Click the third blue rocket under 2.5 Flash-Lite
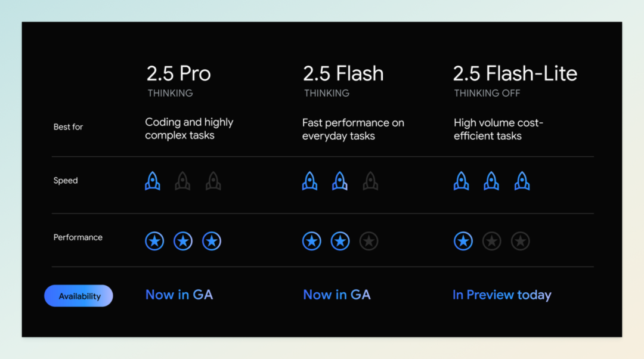The height and width of the screenshot is (359, 644). tap(522, 181)
